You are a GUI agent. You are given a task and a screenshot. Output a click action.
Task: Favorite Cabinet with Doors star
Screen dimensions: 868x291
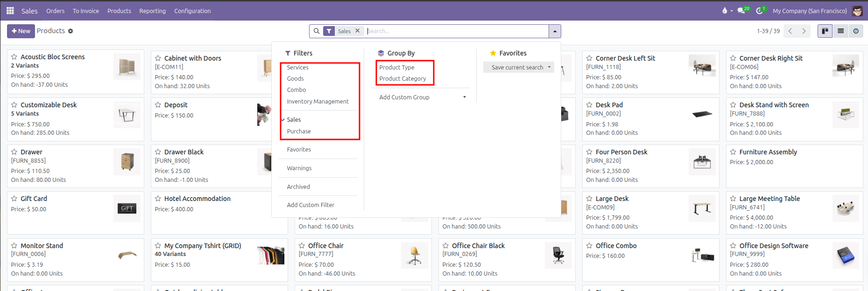click(x=158, y=58)
